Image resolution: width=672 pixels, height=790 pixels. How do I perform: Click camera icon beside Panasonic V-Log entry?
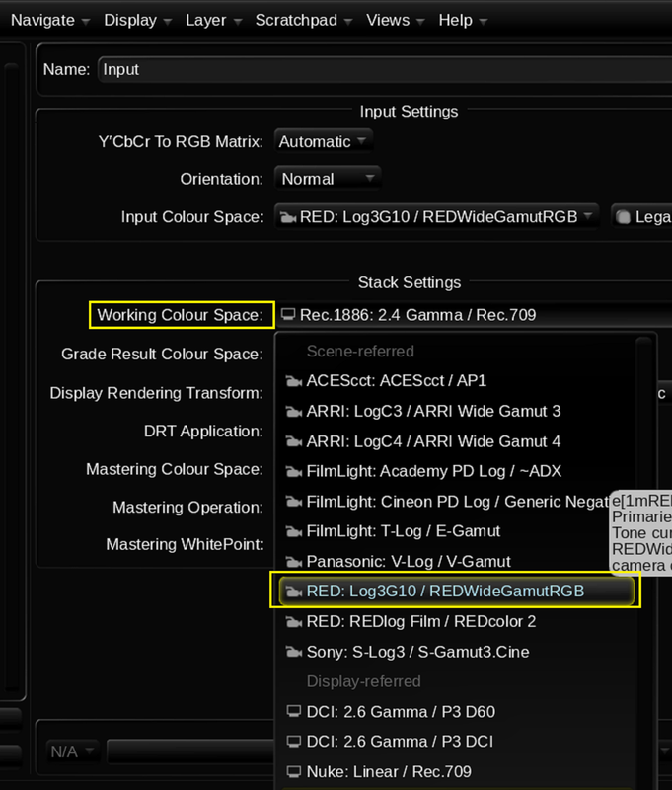pyautogui.click(x=293, y=562)
